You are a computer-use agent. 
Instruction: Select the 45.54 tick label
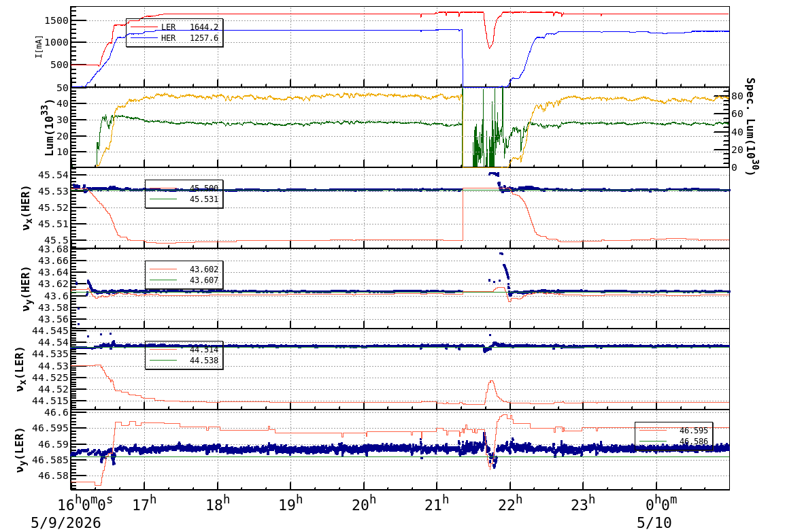point(54,175)
